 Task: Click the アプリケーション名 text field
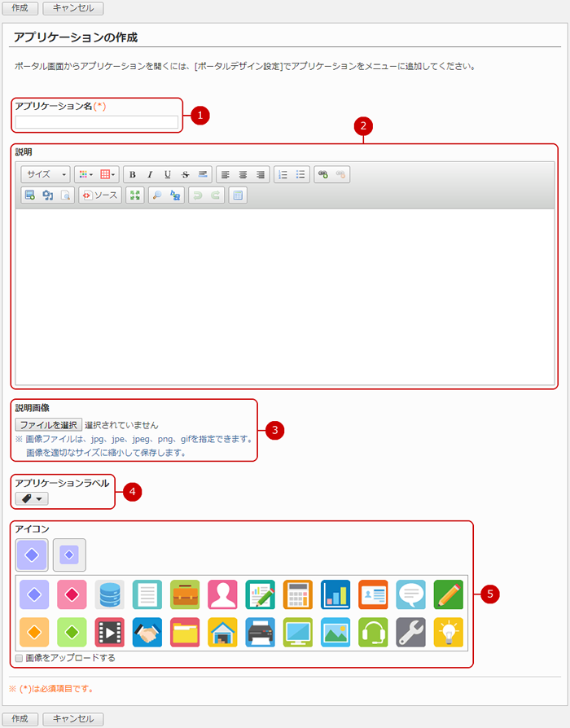[97, 122]
